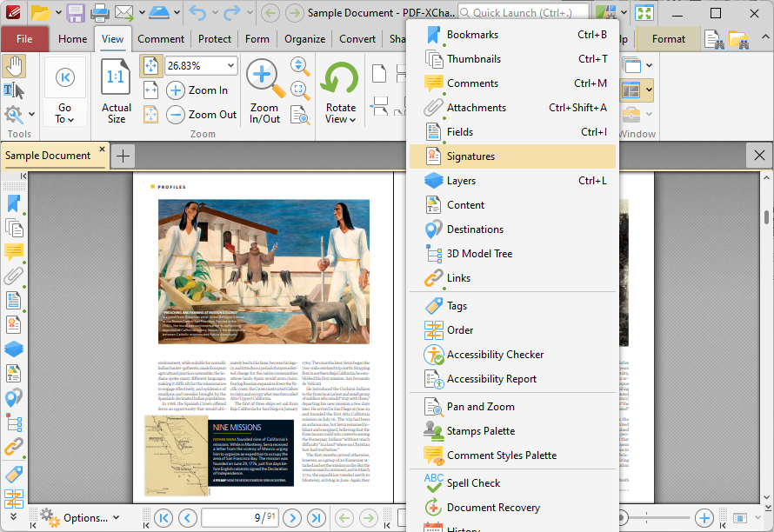Click the Attachments paperclip sidebar icon
Screen dimensions: 774x532
14,276
